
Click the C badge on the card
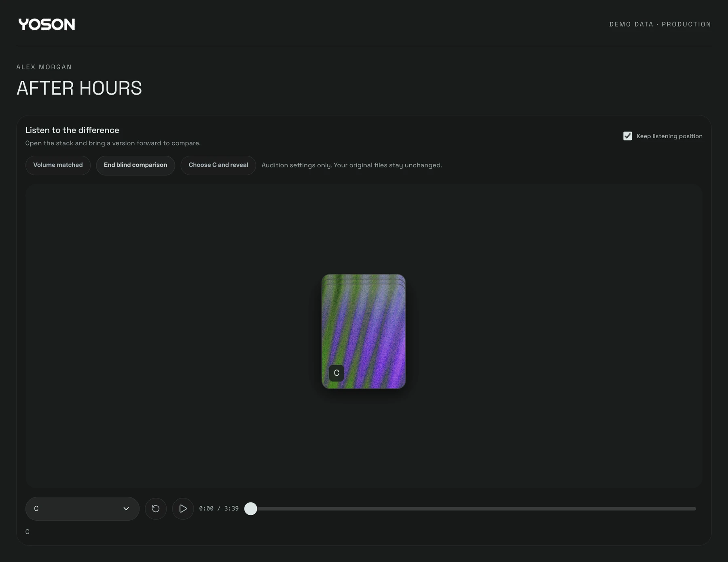coord(336,373)
